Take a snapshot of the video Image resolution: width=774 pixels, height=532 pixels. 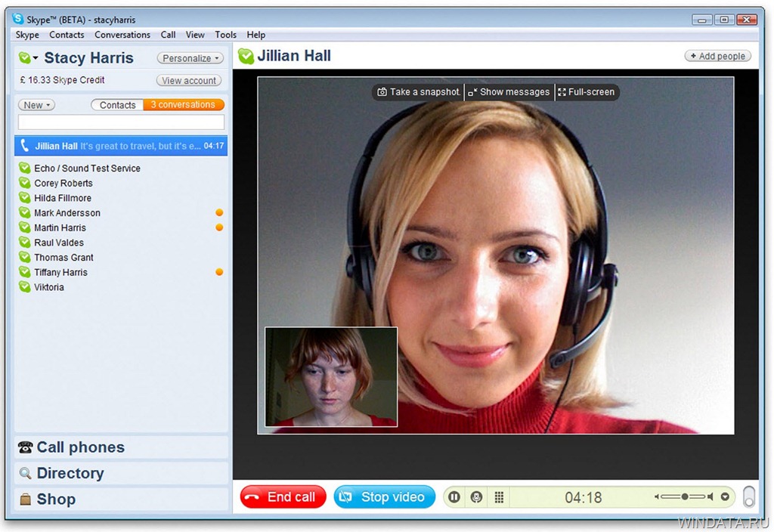pyautogui.click(x=418, y=91)
